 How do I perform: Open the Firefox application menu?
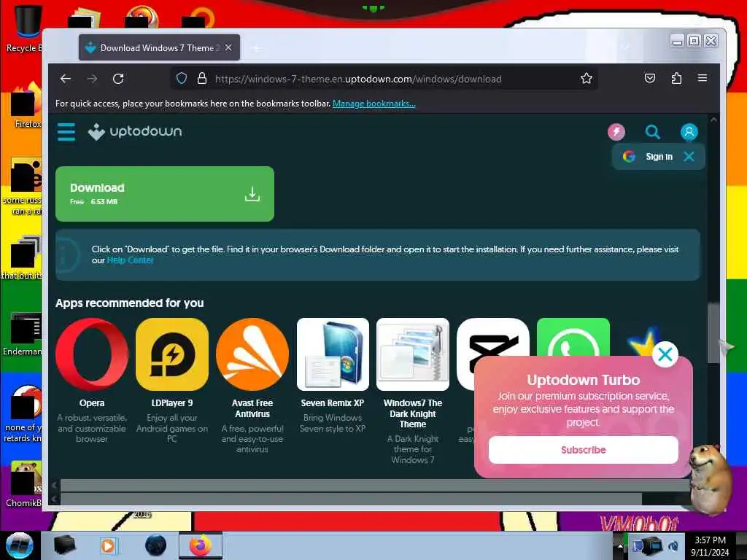tap(703, 78)
